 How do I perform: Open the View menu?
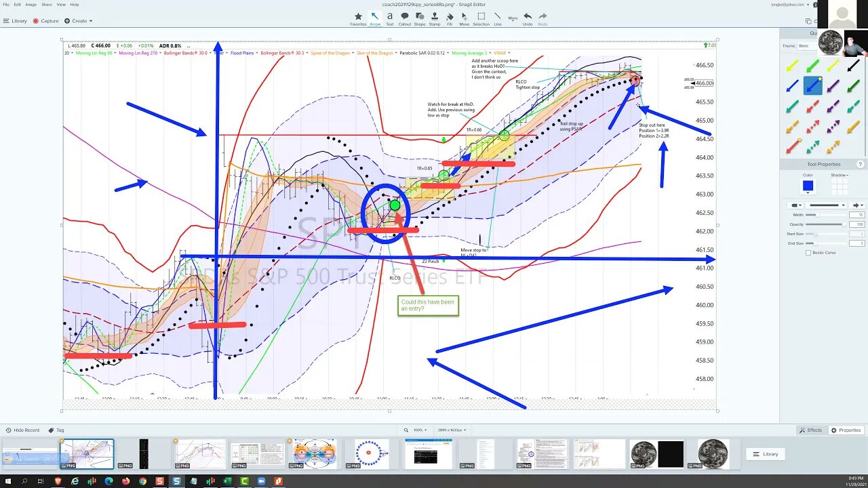(61, 5)
